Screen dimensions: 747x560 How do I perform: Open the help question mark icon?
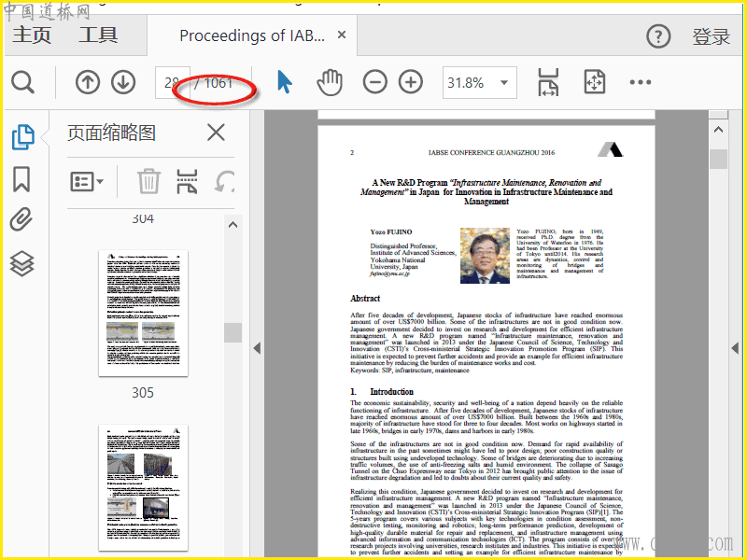(x=658, y=36)
